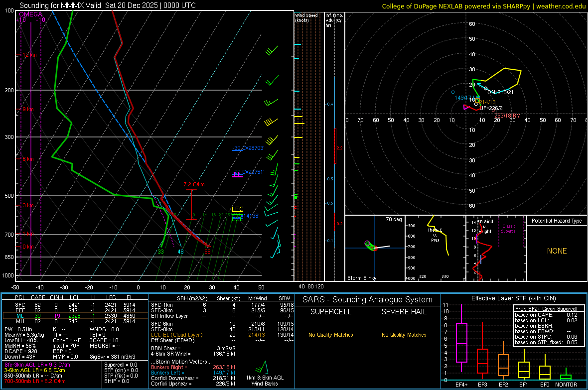Click the Wind Speed (knots) panel header
Viewport: 588px width, 390px height.
306,17
